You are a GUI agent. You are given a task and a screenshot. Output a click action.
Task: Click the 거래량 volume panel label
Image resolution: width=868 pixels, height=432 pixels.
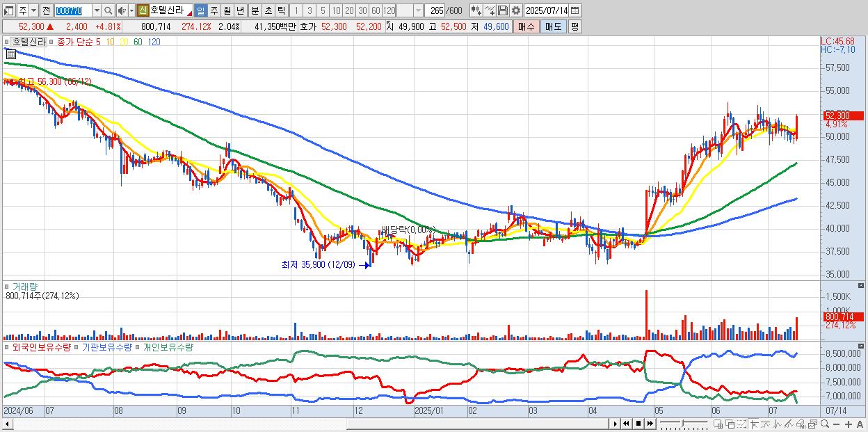(x=24, y=286)
